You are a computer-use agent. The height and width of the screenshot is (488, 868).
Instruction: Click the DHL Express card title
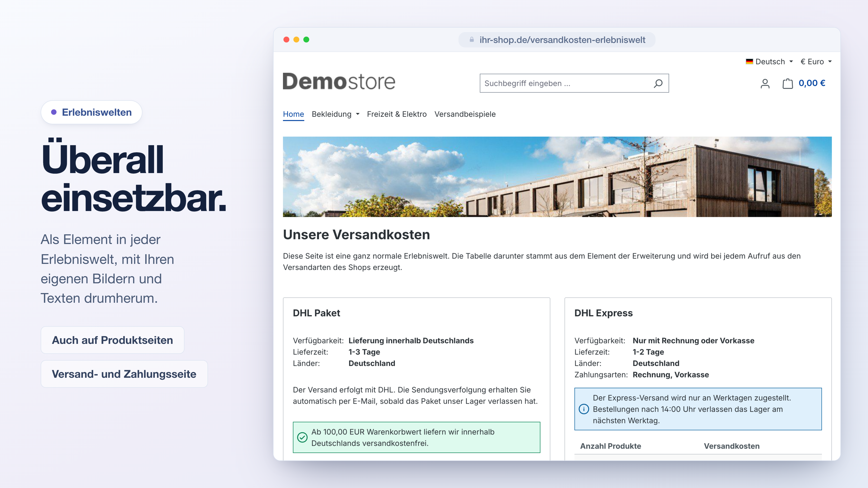(604, 313)
